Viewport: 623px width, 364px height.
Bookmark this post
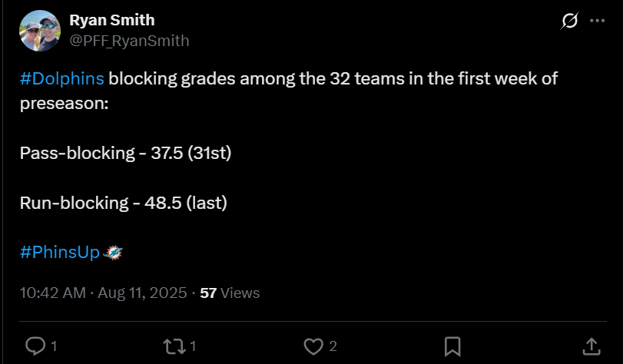(452, 346)
